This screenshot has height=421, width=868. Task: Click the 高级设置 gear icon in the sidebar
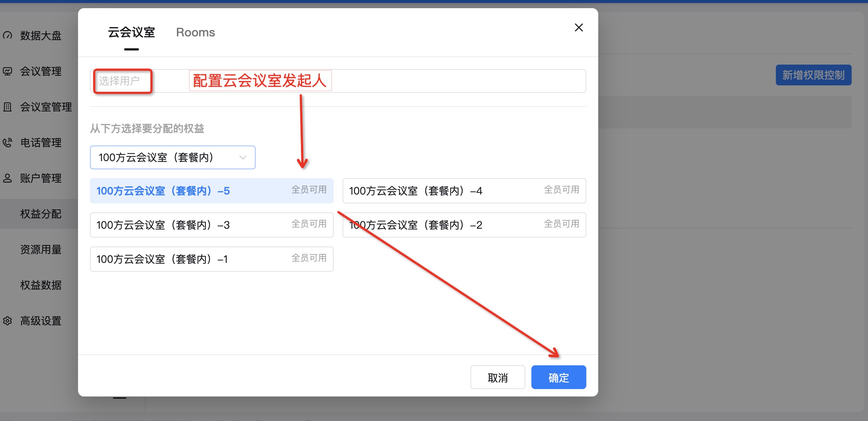[8, 321]
